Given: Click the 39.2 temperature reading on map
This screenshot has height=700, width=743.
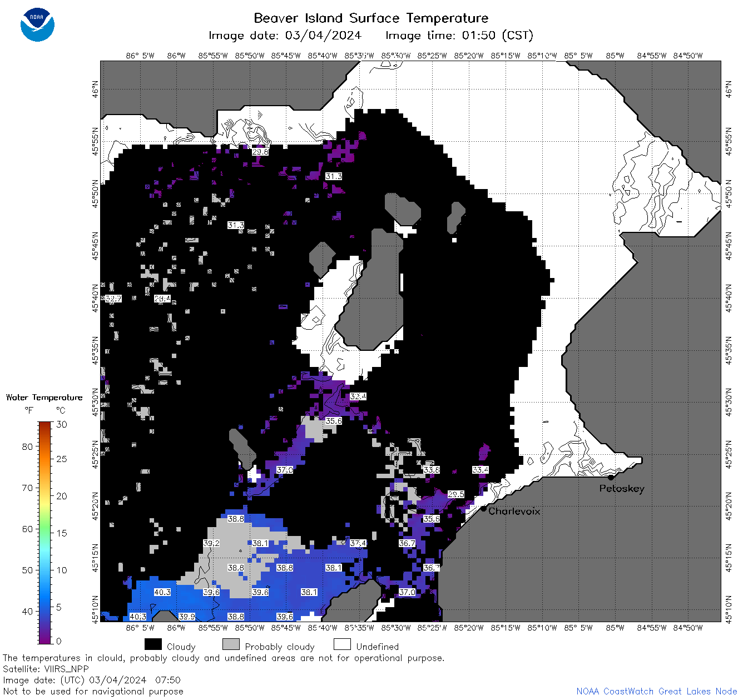Looking at the screenshot, I should pyautogui.click(x=211, y=543).
